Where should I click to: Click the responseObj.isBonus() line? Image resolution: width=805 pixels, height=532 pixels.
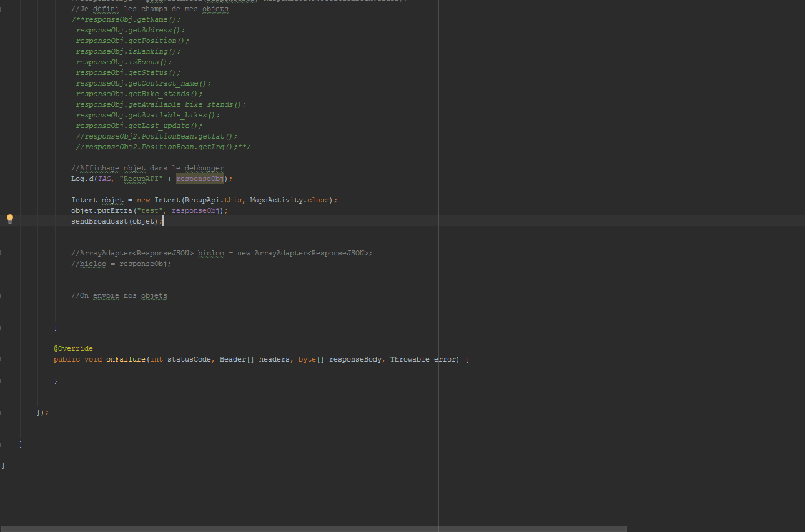pos(124,62)
